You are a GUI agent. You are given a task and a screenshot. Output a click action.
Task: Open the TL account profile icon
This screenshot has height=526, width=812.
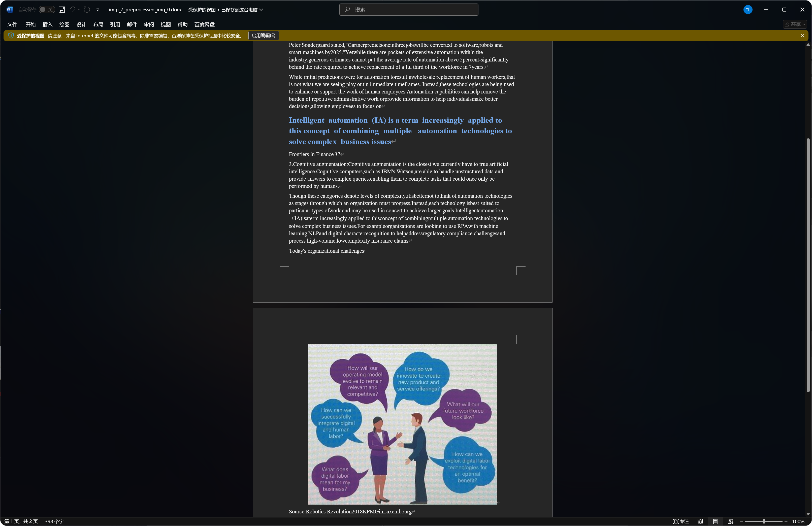[x=748, y=10]
